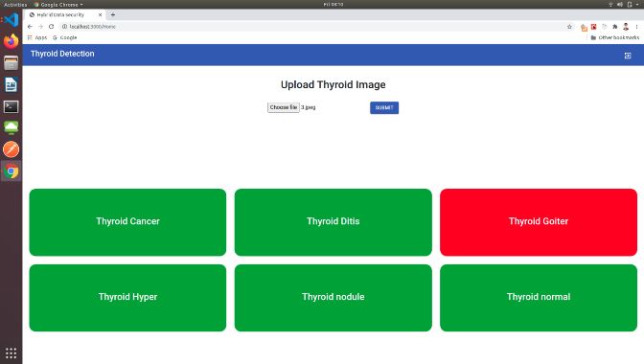Open the extensions puzzle icon

click(x=615, y=27)
